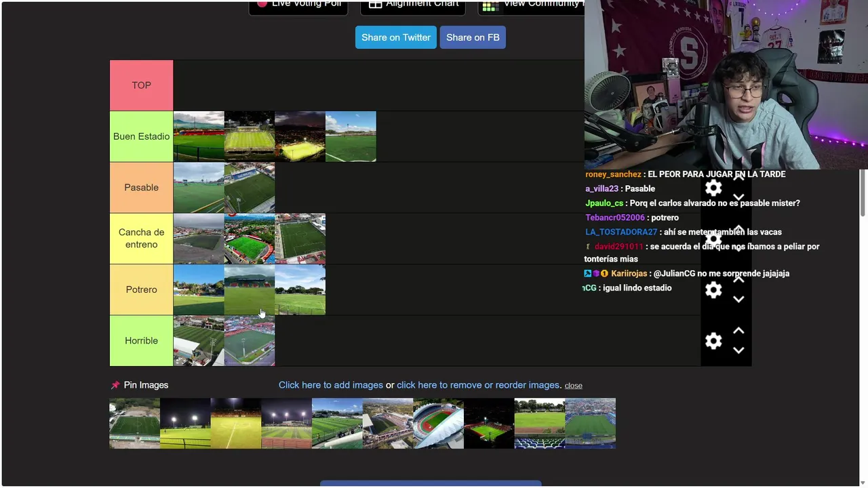Viewport: 868px width, 488px height.
Task: Pick fourth unranked stadium in image pool
Action: [286, 424]
